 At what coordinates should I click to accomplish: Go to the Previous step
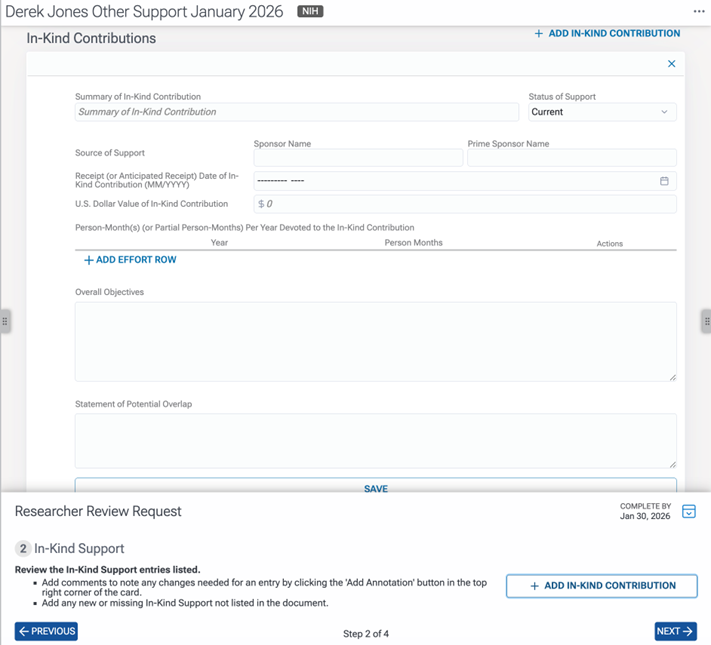(x=46, y=631)
